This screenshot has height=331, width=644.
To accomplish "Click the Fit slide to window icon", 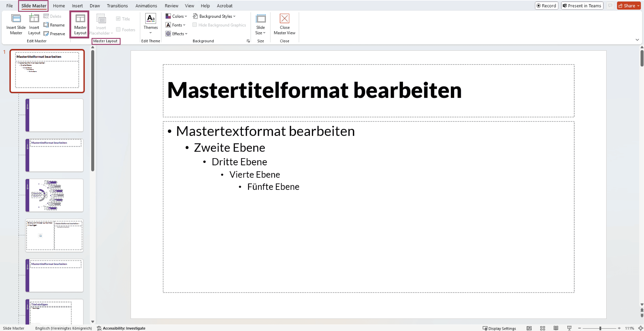I will [x=640, y=328].
